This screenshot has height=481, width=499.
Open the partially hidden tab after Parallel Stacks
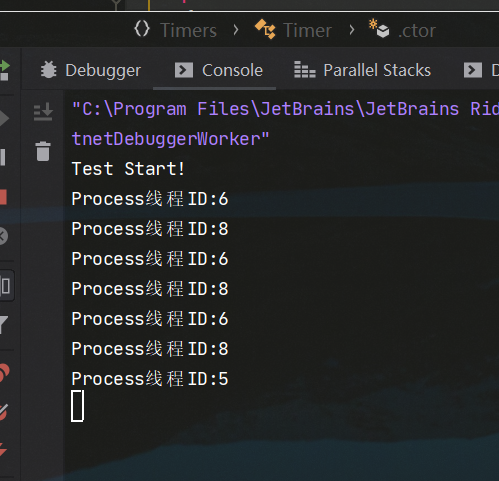click(x=481, y=70)
